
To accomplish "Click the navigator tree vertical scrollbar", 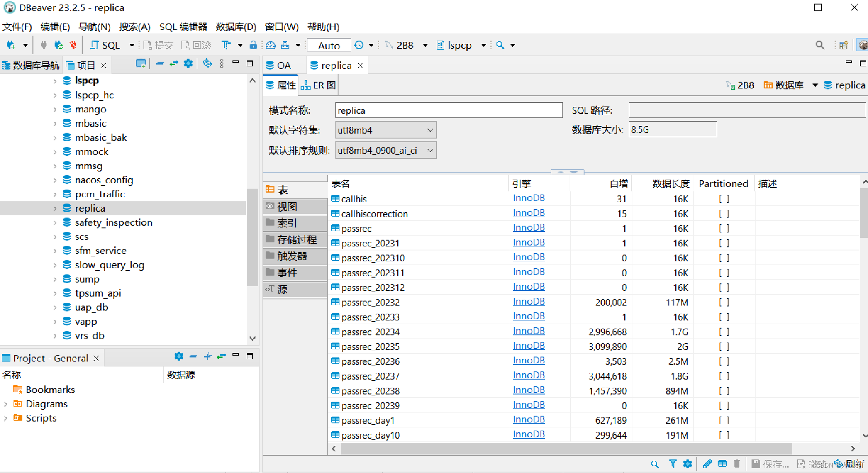I will coord(252,237).
